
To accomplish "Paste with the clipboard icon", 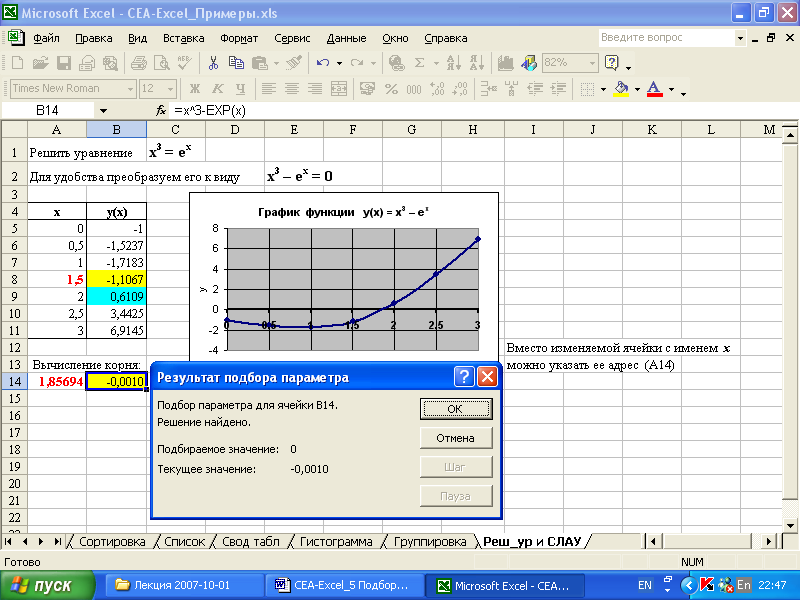I will click(x=260, y=63).
